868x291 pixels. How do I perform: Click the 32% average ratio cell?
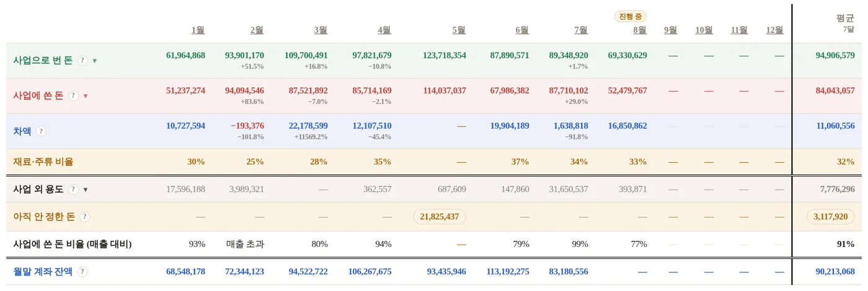[846, 162]
